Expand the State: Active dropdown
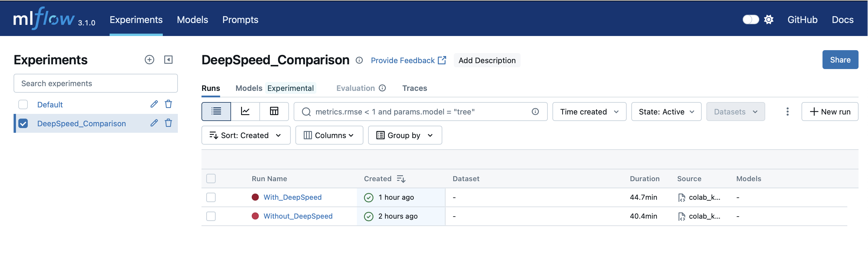 pyautogui.click(x=666, y=112)
